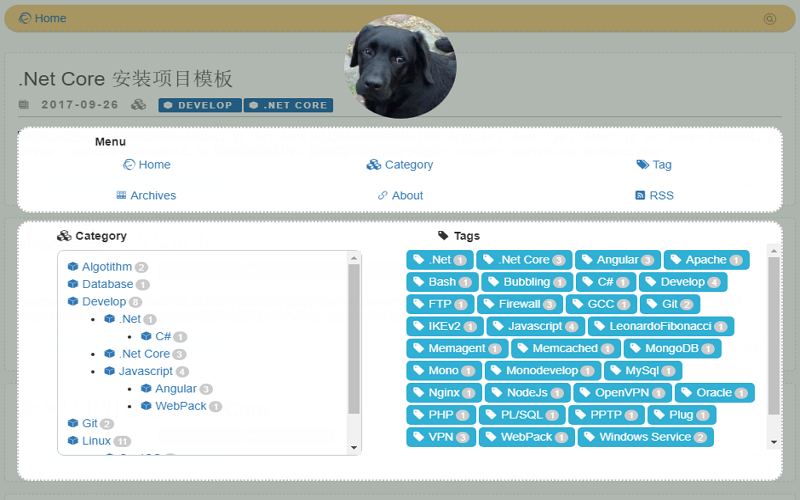This screenshot has height=500, width=800.
Task: Go to Archives menu item
Action: pos(146,196)
